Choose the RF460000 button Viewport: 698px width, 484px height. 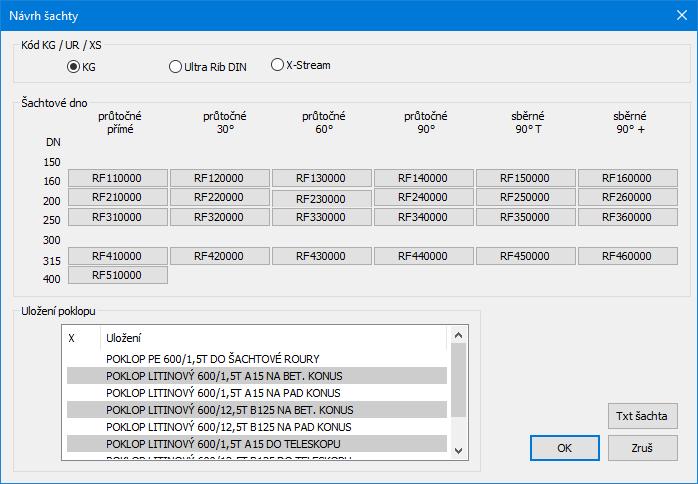click(628, 256)
